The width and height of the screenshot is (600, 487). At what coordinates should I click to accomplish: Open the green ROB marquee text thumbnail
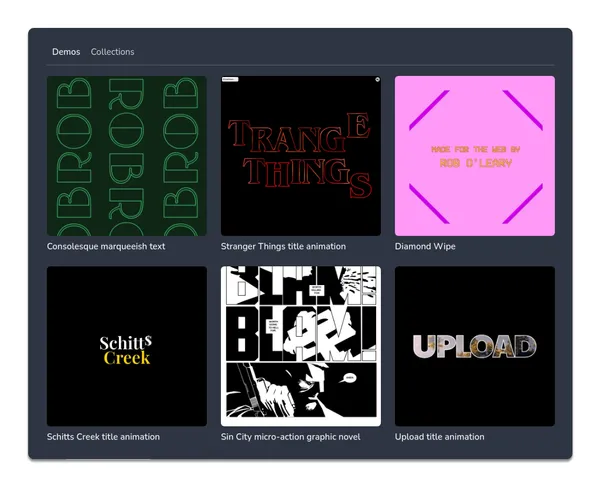pyautogui.click(x=127, y=156)
